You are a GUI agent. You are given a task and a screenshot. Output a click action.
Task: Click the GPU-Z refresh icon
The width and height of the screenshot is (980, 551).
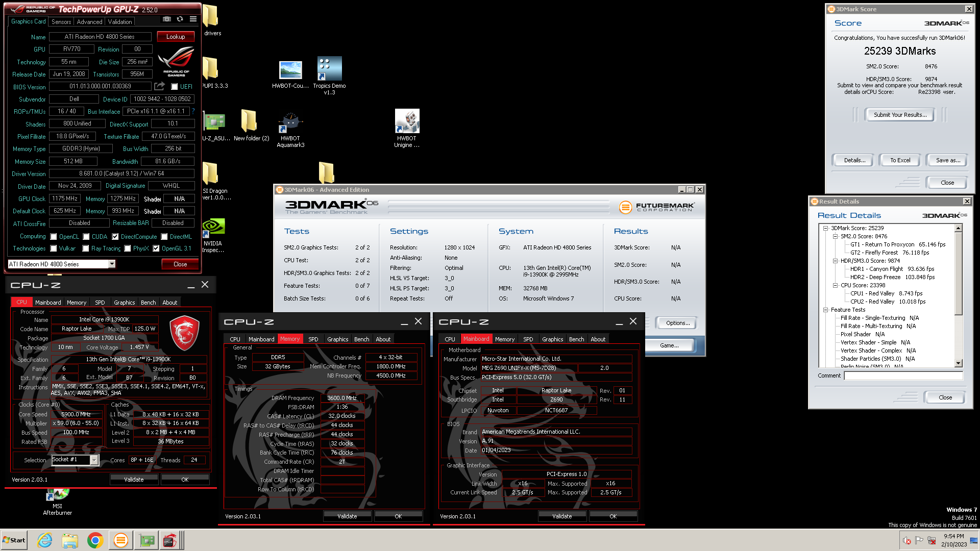pos(180,19)
